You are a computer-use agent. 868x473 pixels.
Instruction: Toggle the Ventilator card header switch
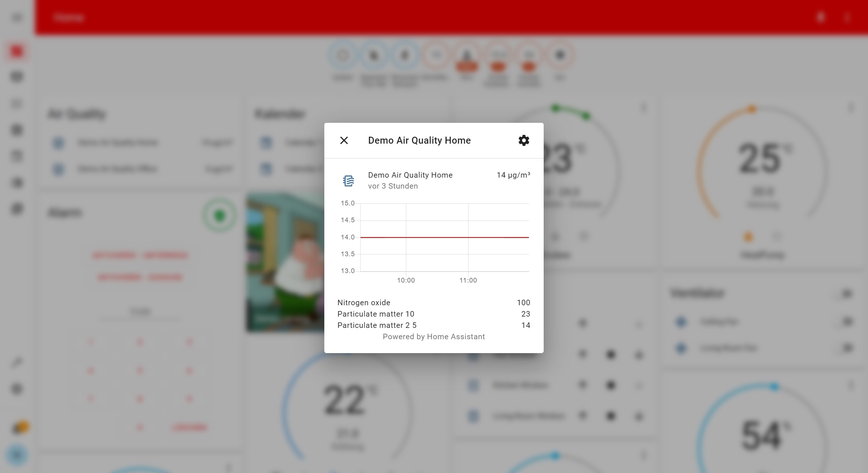846,294
